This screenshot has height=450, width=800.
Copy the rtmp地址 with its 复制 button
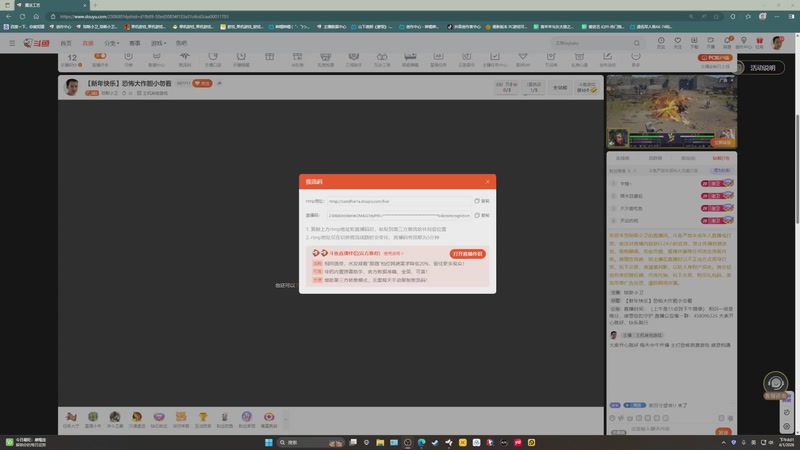pyautogui.click(x=482, y=201)
